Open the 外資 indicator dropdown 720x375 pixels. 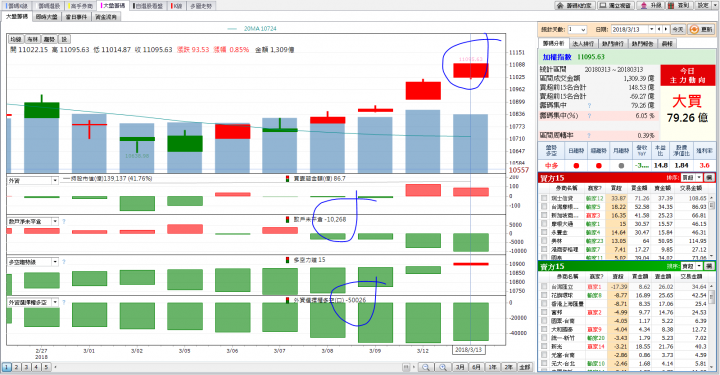55,181
